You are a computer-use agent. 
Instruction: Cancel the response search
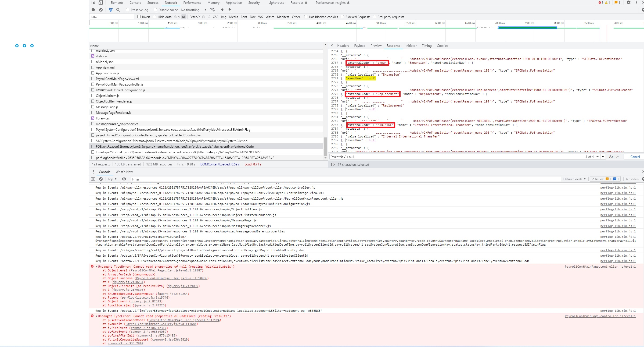pyautogui.click(x=635, y=157)
